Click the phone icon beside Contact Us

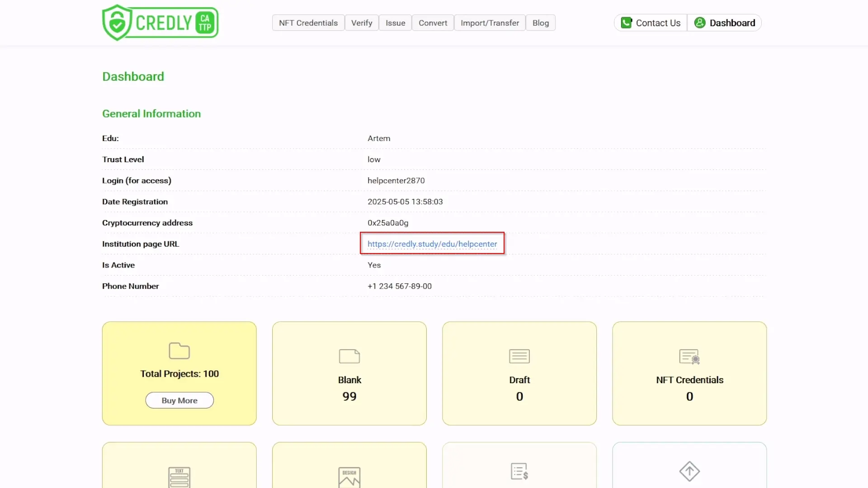click(x=626, y=23)
